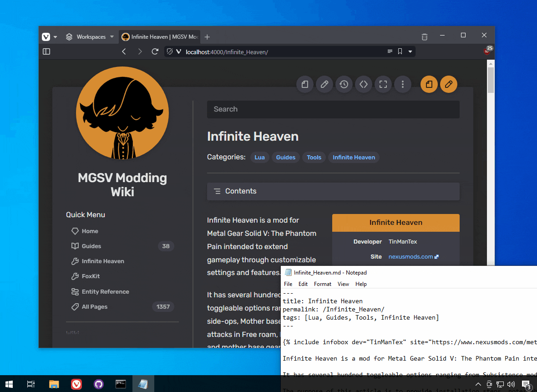Click the orange page icon button

point(429,84)
